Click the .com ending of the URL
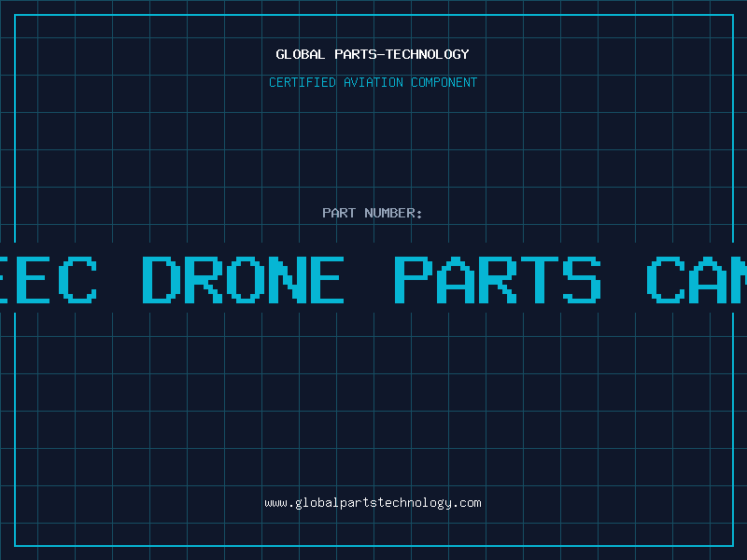The image size is (747, 560). (x=466, y=503)
